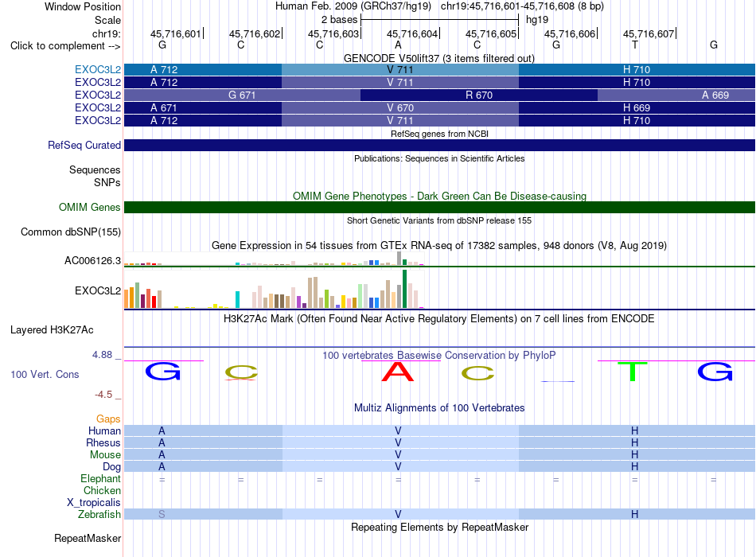Click the Window Position label

coord(83,6)
